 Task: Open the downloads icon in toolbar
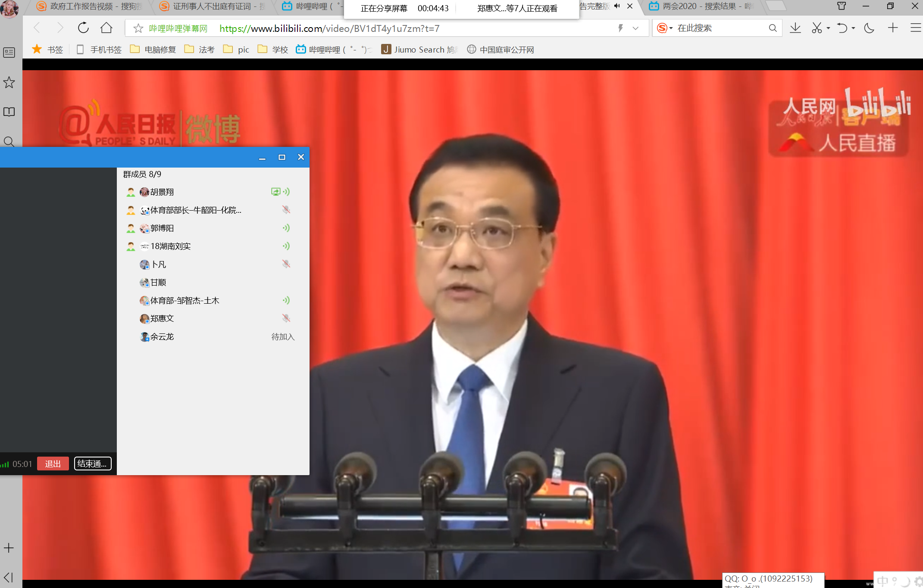click(x=795, y=28)
